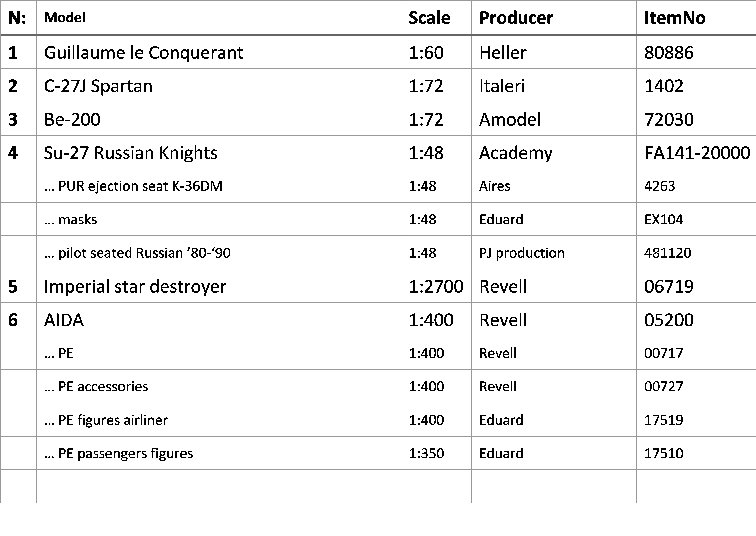Image resolution: width=756 pixels, height=536 pixels.
Task: Click the Scale column header
Action: coord(429,18)
